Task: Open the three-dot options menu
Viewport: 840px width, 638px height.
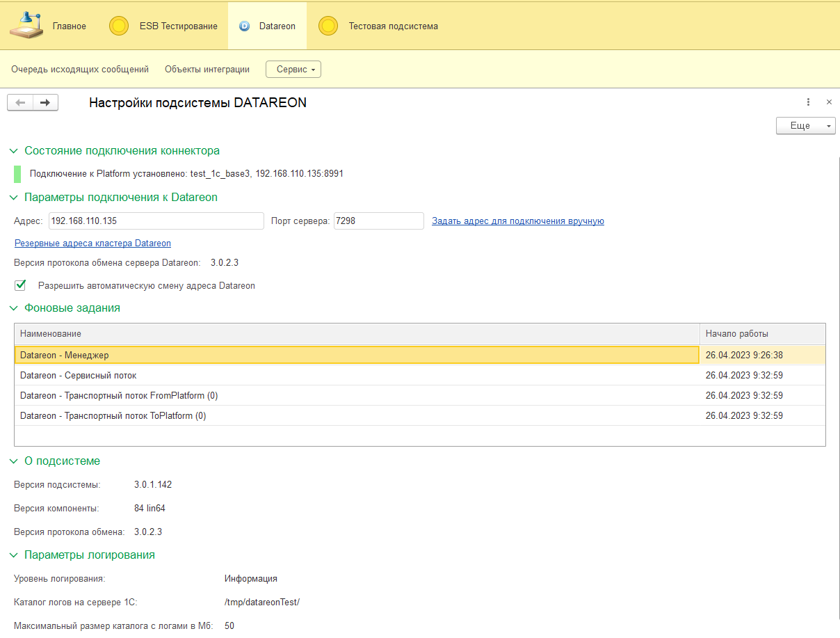Action: coord(808,102)
